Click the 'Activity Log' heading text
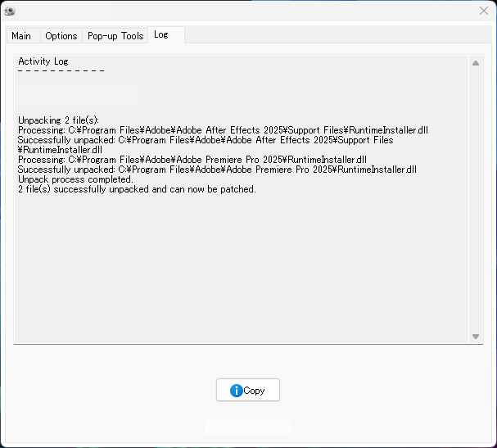Image resolution: width=497 pixels, height=448 pixels. 43,61
